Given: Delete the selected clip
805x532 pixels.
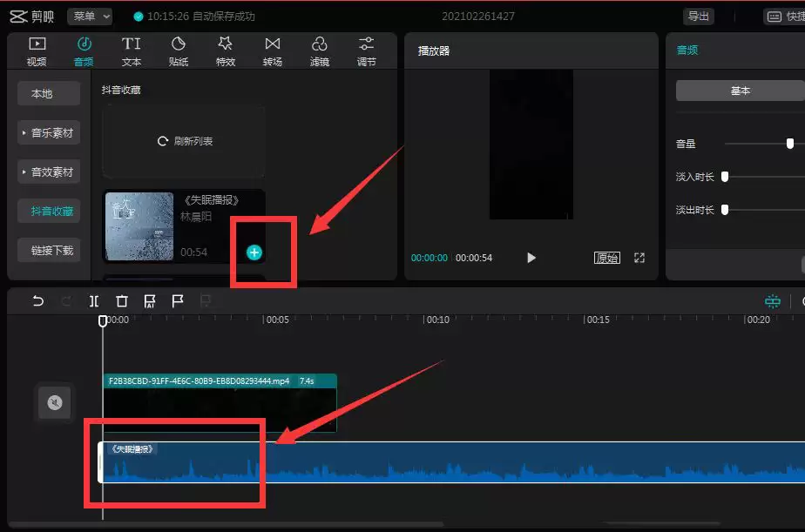Looking at the screenshot, I should [x=121, y=300].
